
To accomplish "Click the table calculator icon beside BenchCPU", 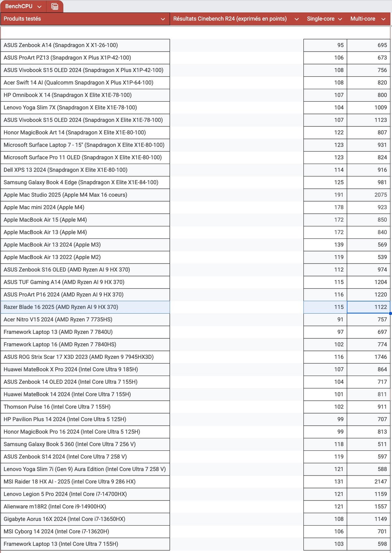I will 55,7.
